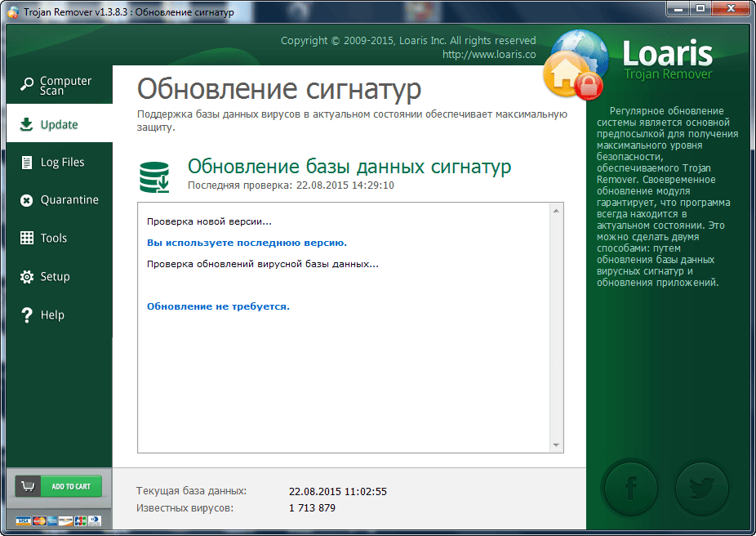Screen dimensions: 756x536
Task: Click 'Проверка новой версии...' line
Action: coord(209,221)
